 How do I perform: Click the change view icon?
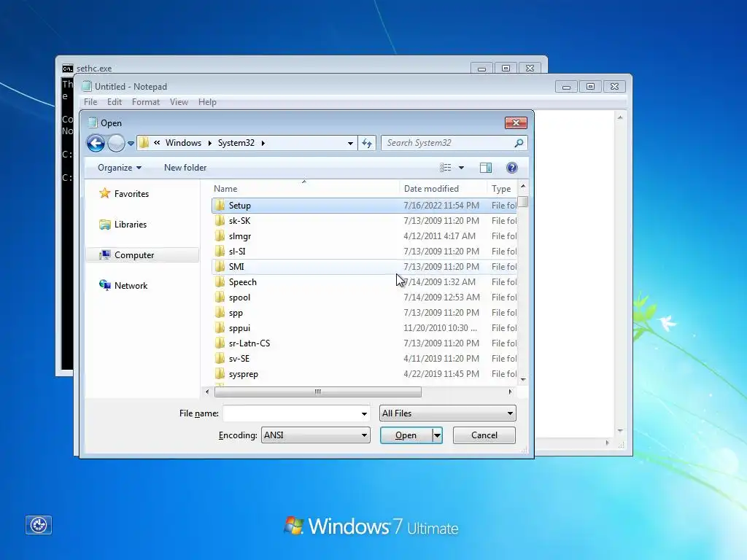click(x=446, y=168)
